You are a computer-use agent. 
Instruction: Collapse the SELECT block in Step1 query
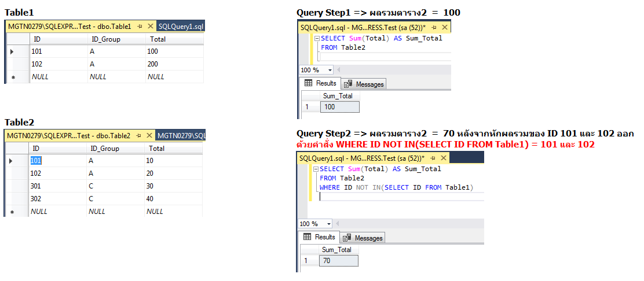tap(317, 39)
